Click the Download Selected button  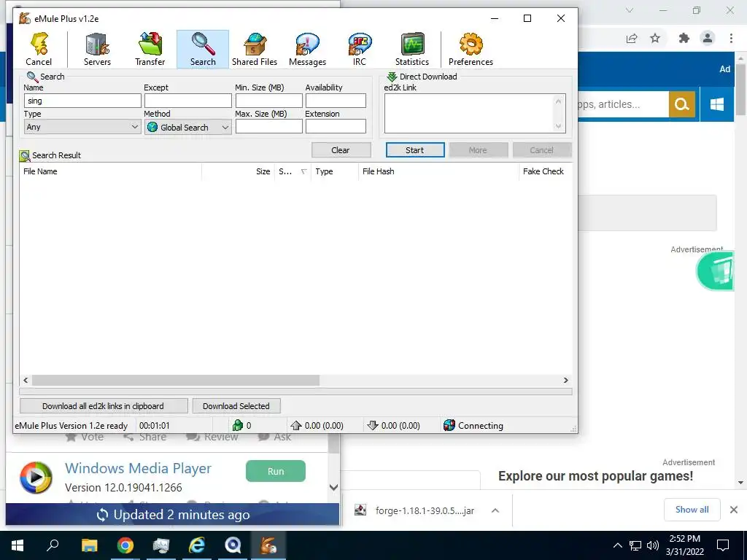(236, 406)
